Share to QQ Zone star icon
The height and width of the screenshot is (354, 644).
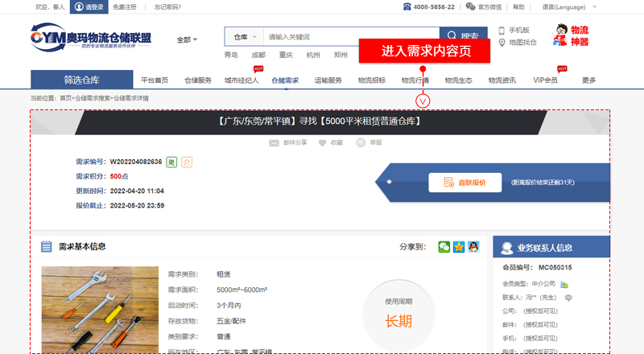[x=459, y=247]
